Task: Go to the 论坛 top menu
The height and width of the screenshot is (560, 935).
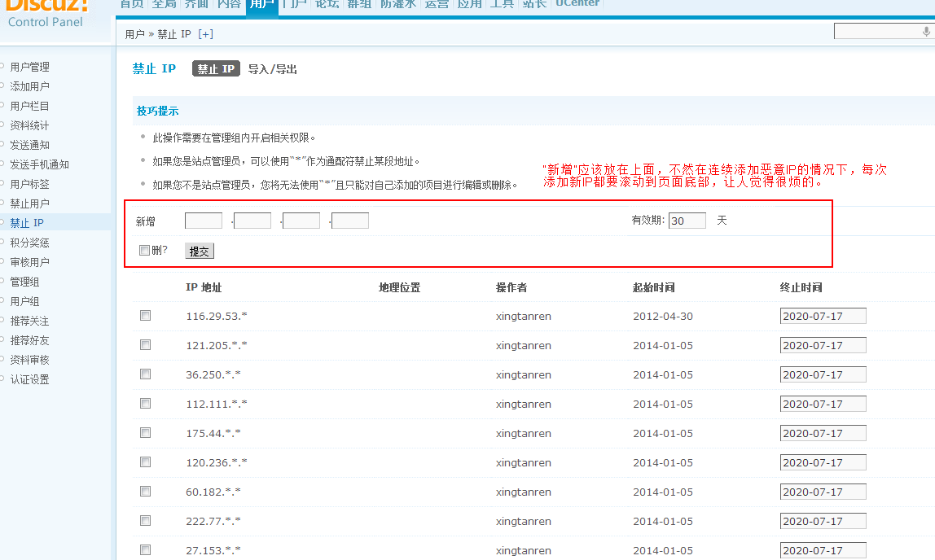Action: [x=327, y=5]
